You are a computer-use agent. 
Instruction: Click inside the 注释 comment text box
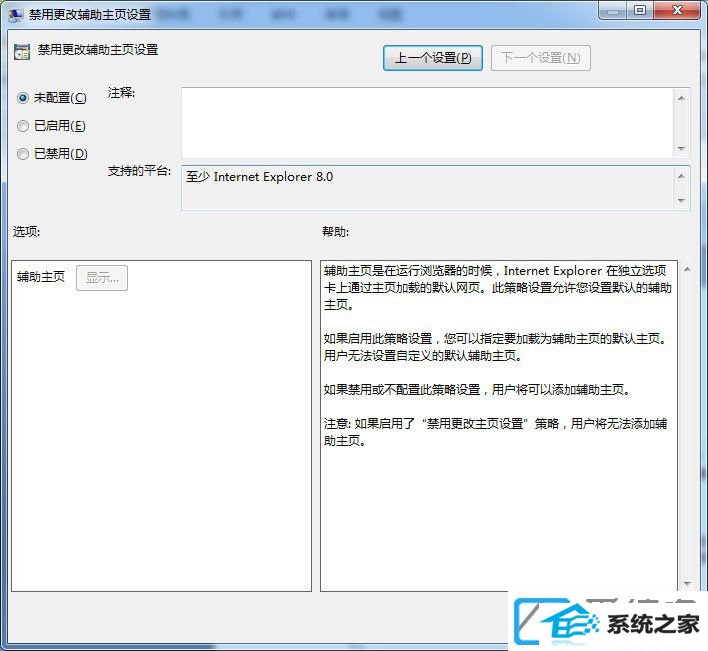427,123
